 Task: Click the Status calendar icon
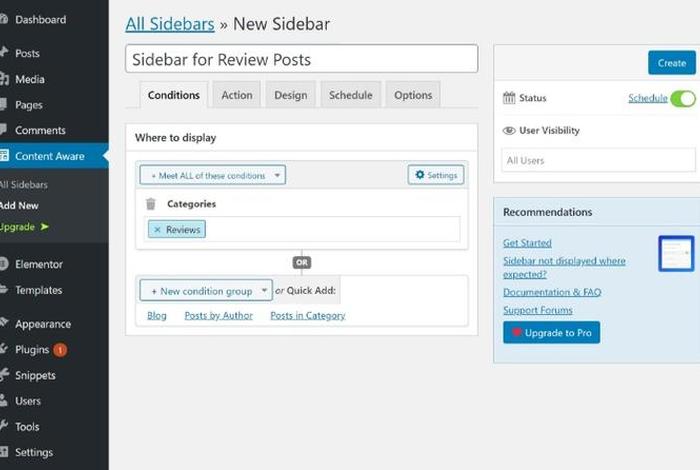509,98
